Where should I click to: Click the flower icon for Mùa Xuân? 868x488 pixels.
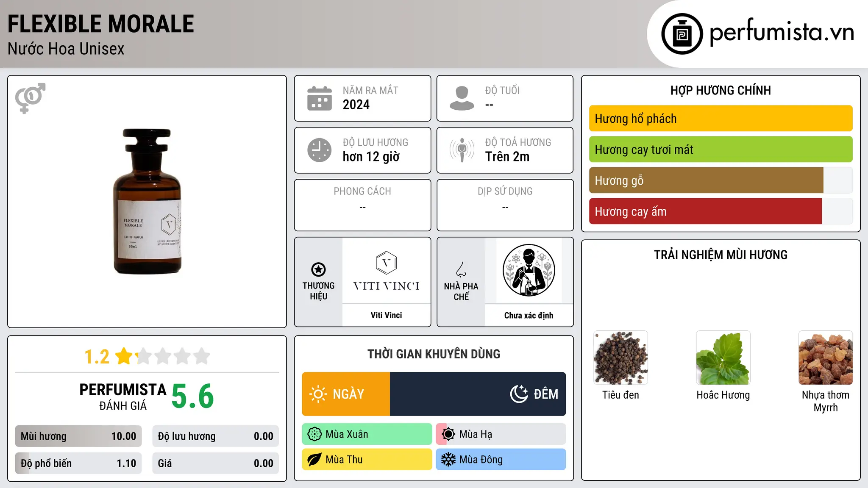[314, 434]
